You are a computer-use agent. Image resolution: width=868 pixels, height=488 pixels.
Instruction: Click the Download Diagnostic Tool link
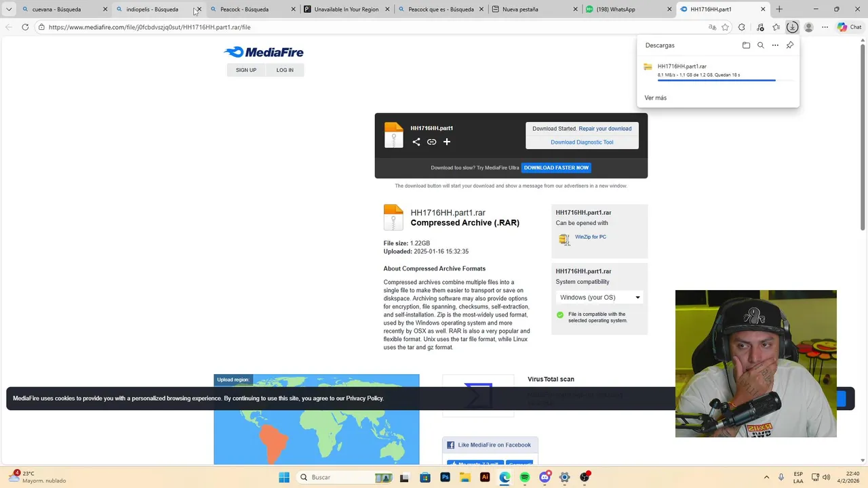click(x=582, y=142)
